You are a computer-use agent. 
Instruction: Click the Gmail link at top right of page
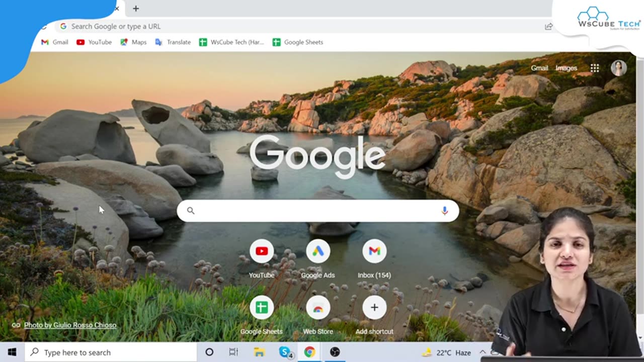pyautogui.click(x=539, y=68)
